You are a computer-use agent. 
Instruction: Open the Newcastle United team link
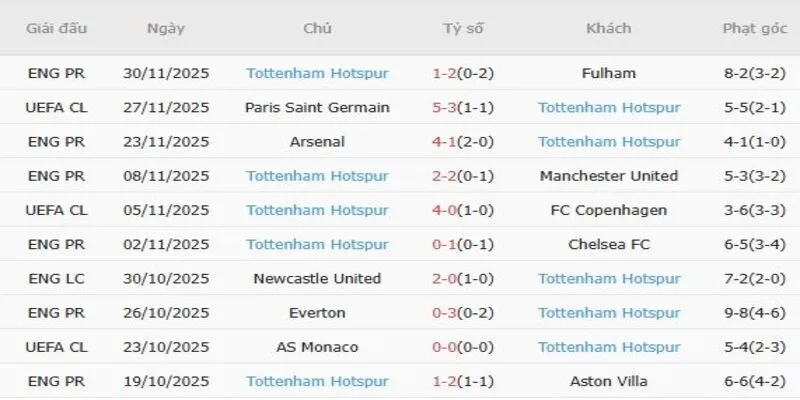coord(317,278)
